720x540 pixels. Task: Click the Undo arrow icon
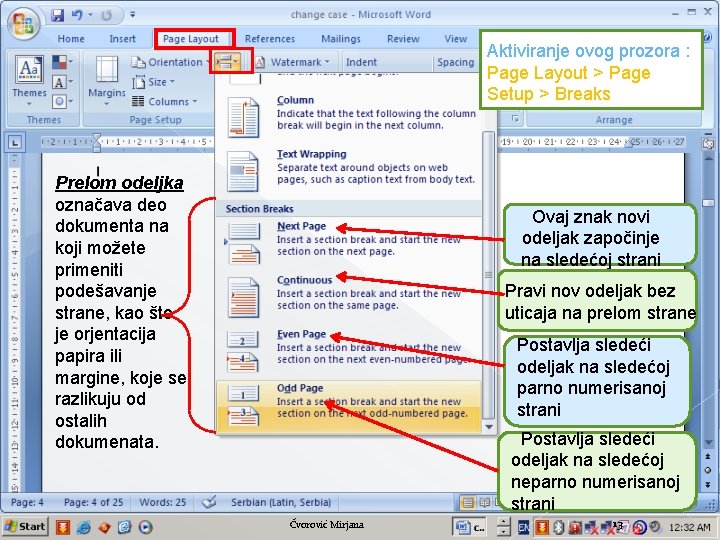(77, 15)
